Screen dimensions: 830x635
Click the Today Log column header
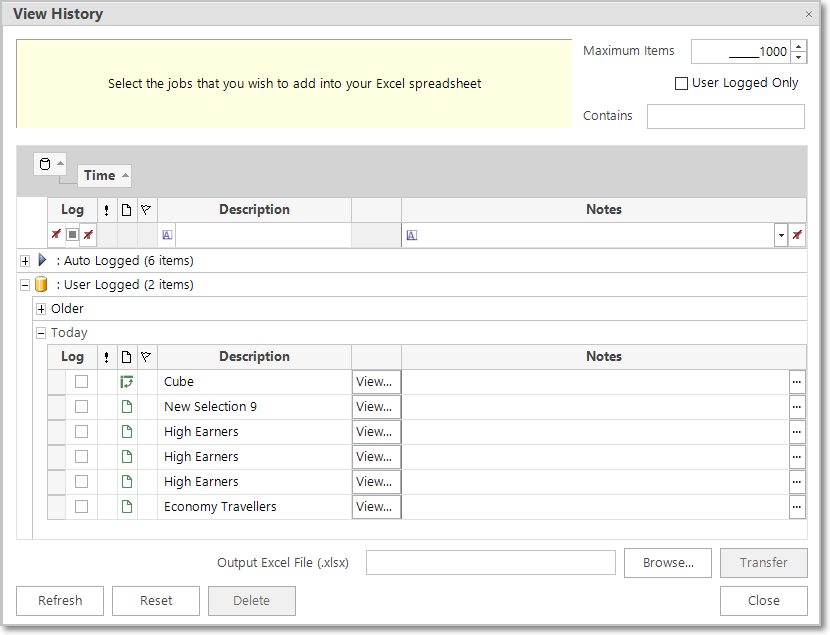click(x=73, y=357)
